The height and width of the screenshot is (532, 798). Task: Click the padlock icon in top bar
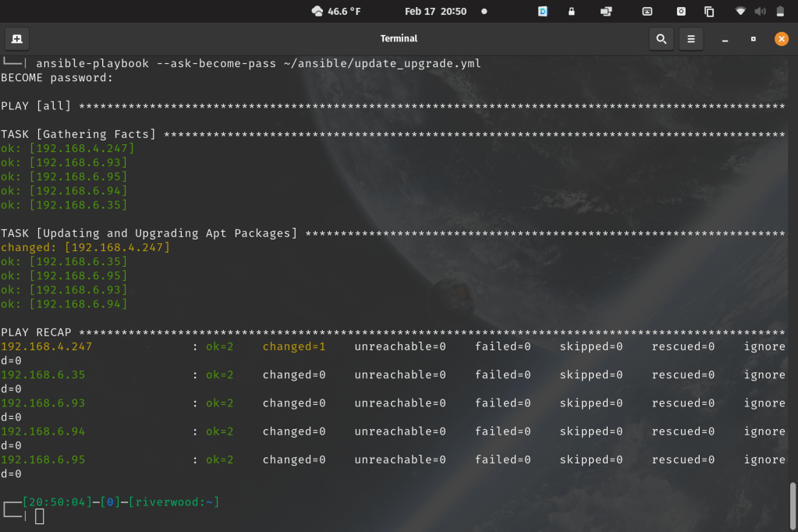(x=572, y=11)
